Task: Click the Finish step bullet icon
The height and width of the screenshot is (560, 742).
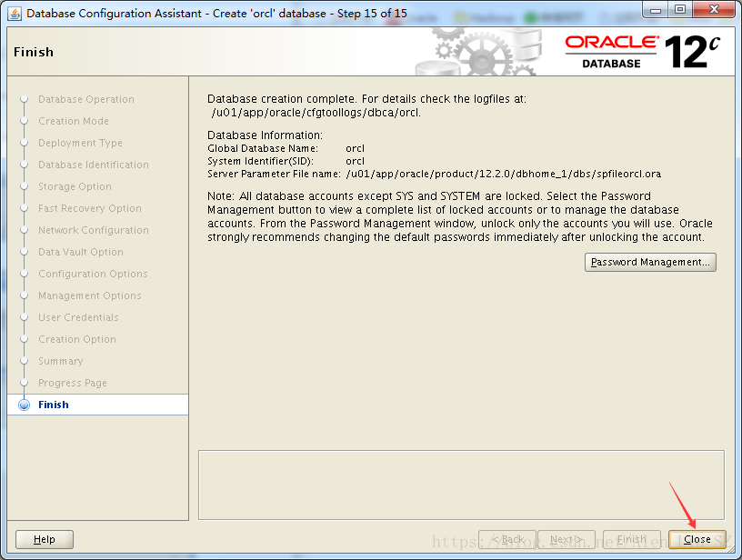Action: pyautogui.click(x=24, y=405)
